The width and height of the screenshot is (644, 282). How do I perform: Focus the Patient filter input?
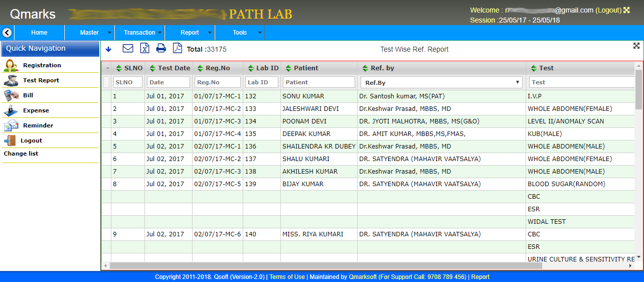[319, 82]
